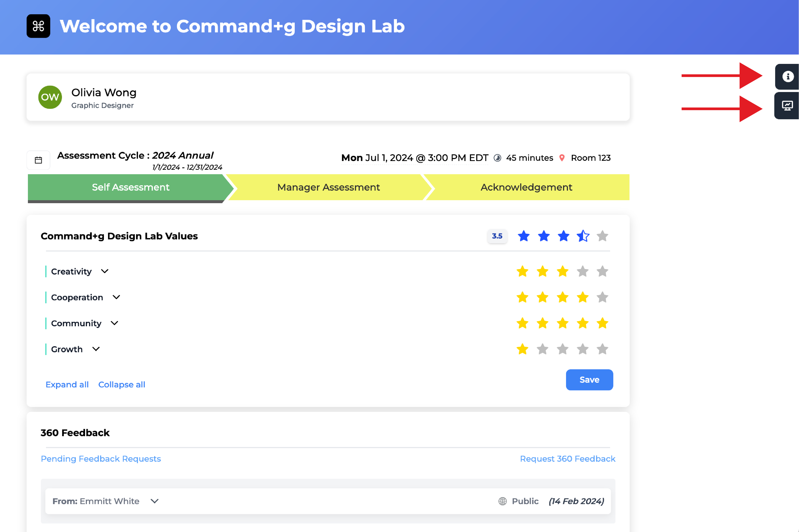
Task: Click the duration clock icon
Action: coord(497,158)
